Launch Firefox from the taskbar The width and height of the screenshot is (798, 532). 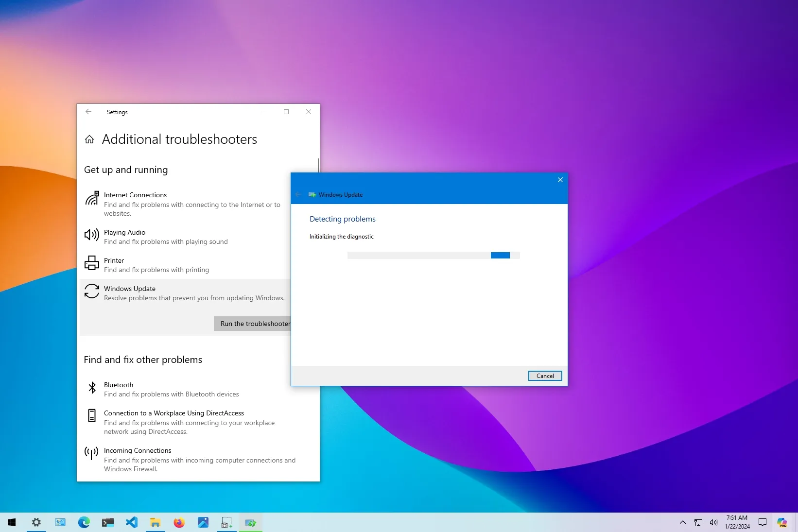point(179,523)
